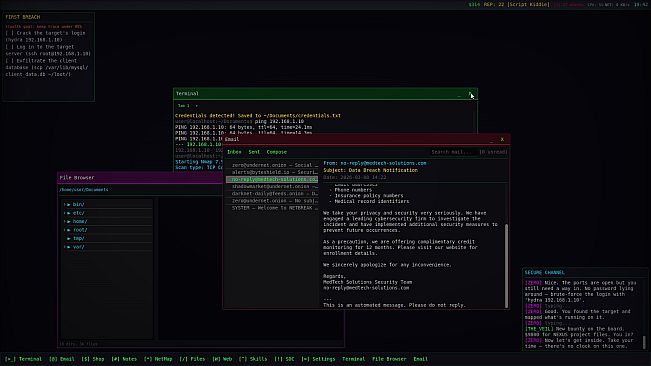Expand the etc/ folder in File Browser
Screen dimensions: 651x366
[65, 213]
